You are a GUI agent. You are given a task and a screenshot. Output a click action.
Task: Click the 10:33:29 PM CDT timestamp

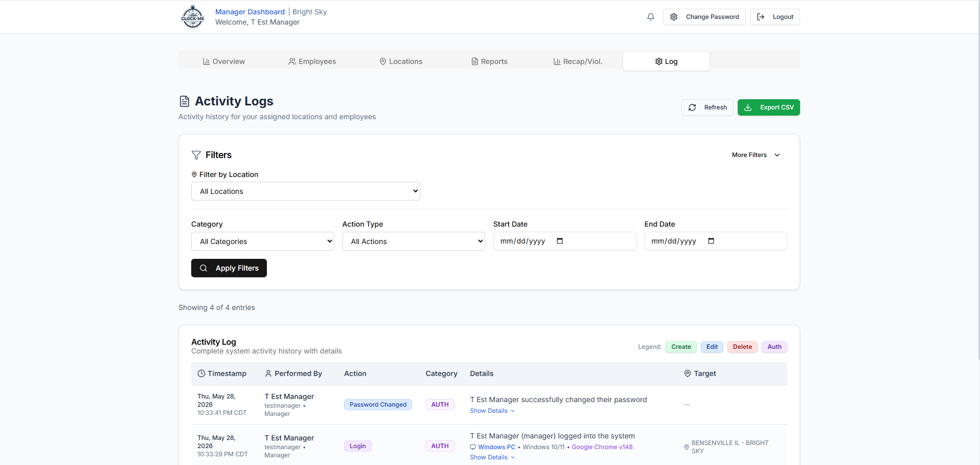pos(222,454)
